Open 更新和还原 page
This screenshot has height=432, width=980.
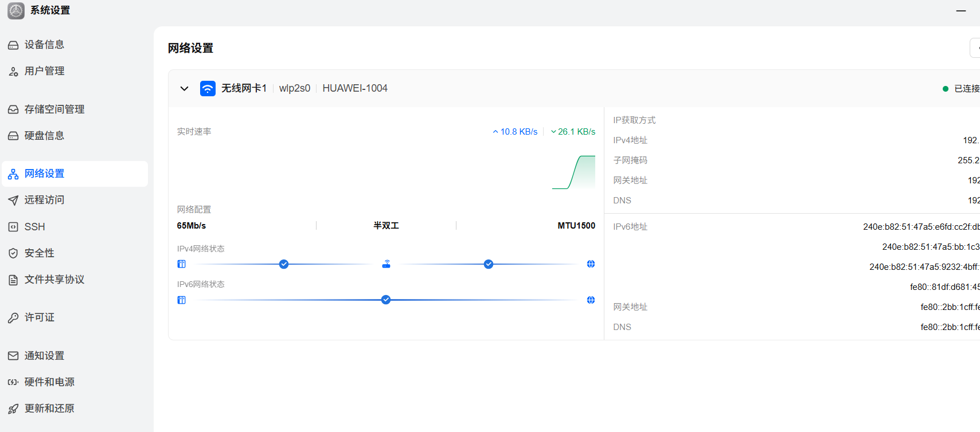(x=75, y=409)
